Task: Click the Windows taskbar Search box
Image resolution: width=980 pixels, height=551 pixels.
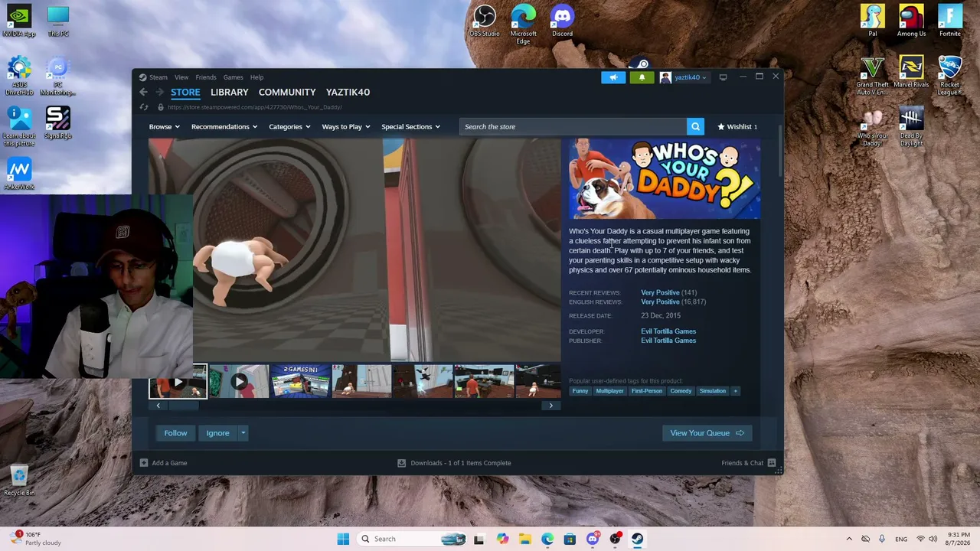Action: [412, 539]
